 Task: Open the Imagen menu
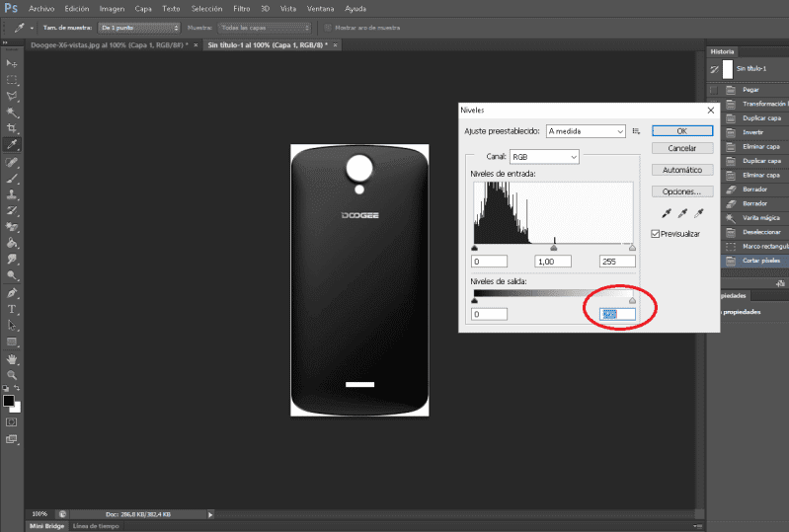(112, 9)
